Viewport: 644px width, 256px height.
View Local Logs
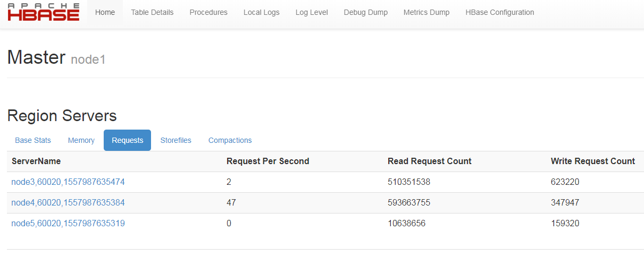[262, 12]
